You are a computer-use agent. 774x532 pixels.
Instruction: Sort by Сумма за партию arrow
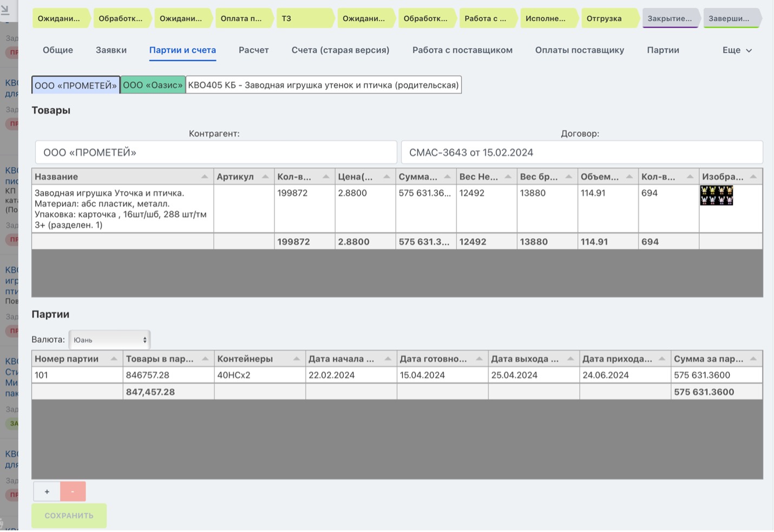click(753, 359)
